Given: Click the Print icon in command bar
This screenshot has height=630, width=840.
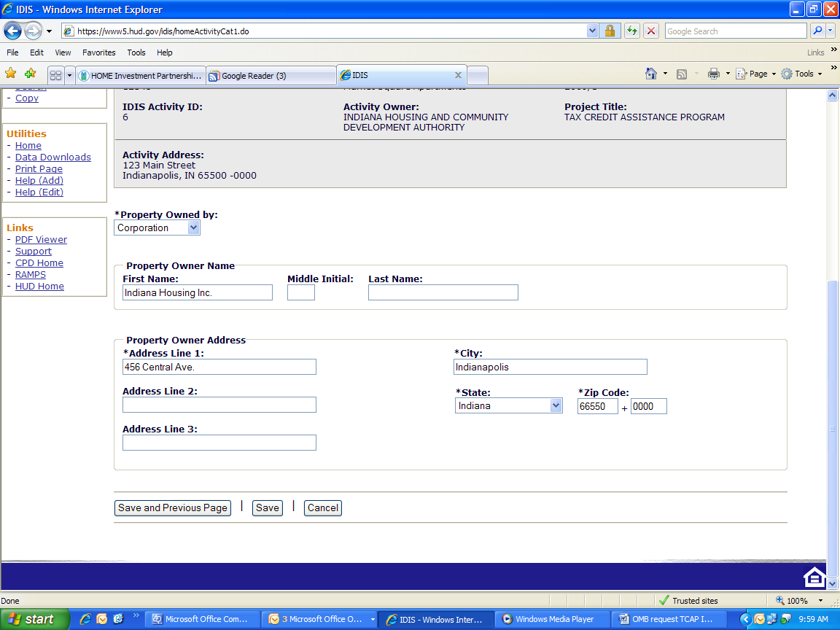Looking at the screenshot, I should tap(714, 74).
